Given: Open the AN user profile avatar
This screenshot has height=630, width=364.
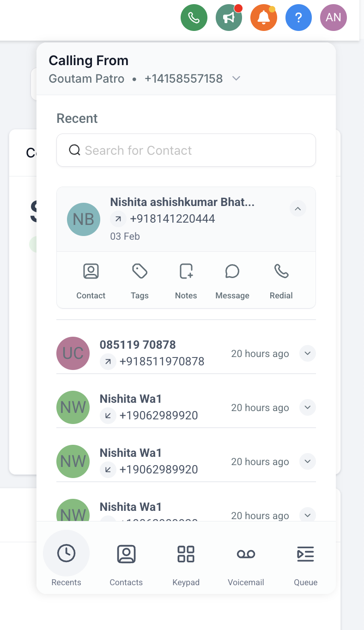Looking at the screenshot, I should point(333,18).
